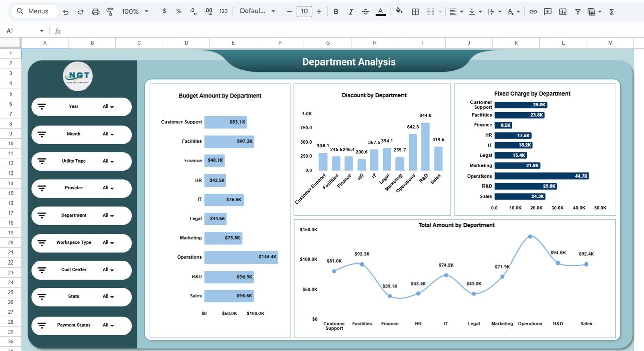Insert a link

[533, 11]
